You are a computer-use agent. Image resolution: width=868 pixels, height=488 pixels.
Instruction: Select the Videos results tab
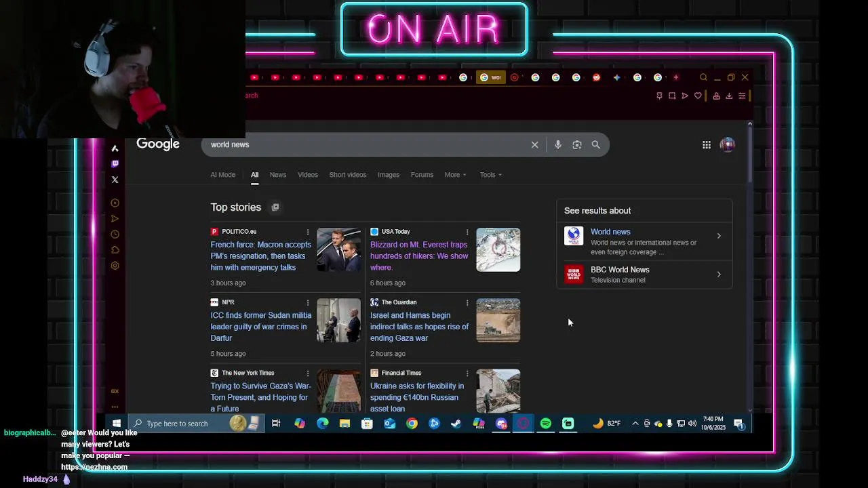pyautogui.click(x=308, y=175)
